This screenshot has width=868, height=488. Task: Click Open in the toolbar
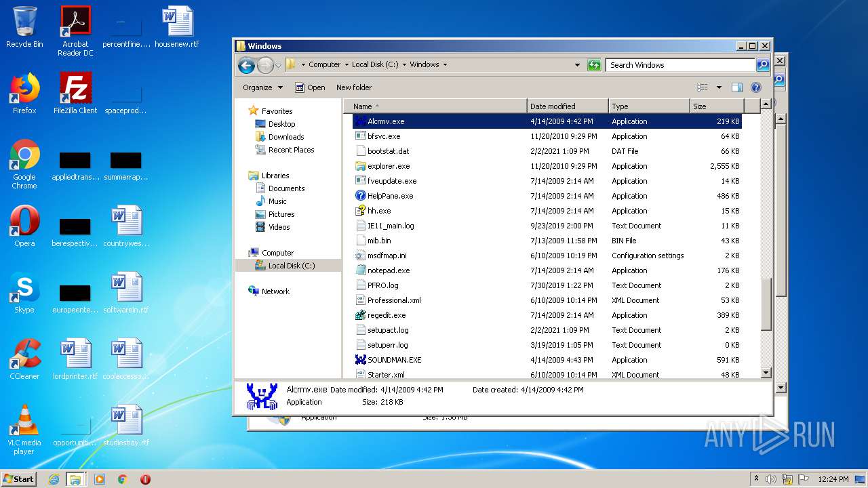(x=310, y=87)
